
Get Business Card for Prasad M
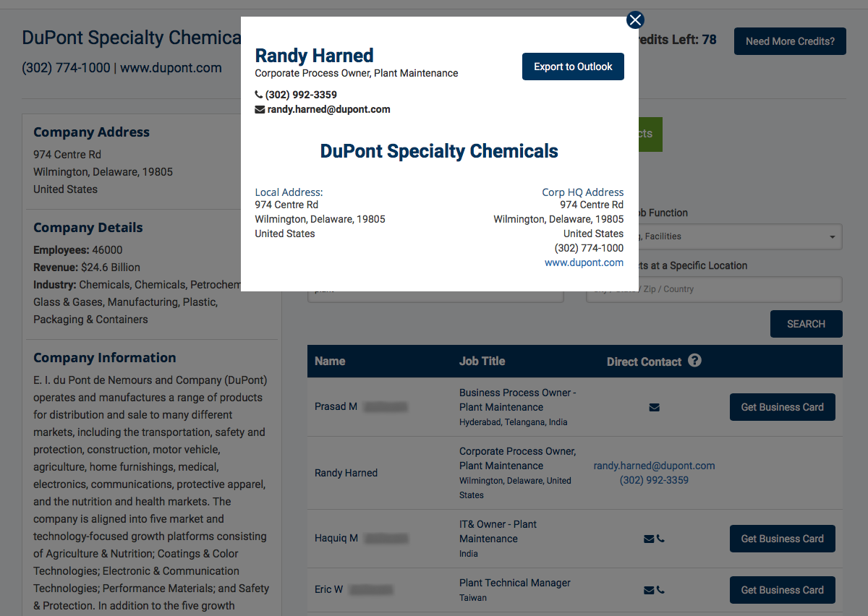[x=782, y=407]
